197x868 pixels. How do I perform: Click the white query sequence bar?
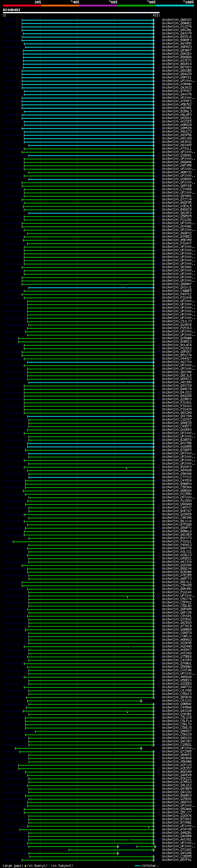[x=81, y=13]
